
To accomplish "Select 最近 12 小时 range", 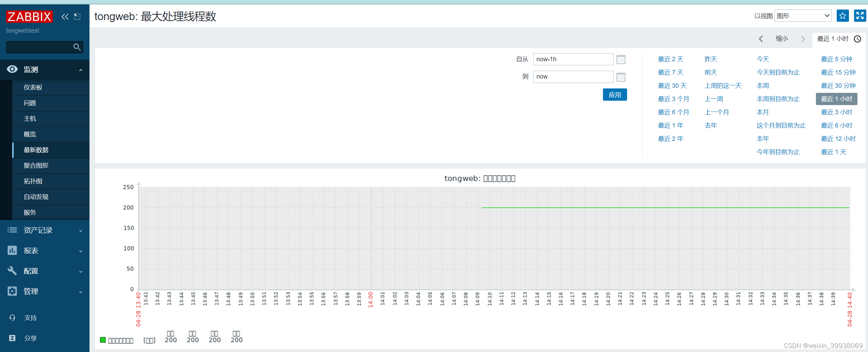I will [x=838, y=139].
